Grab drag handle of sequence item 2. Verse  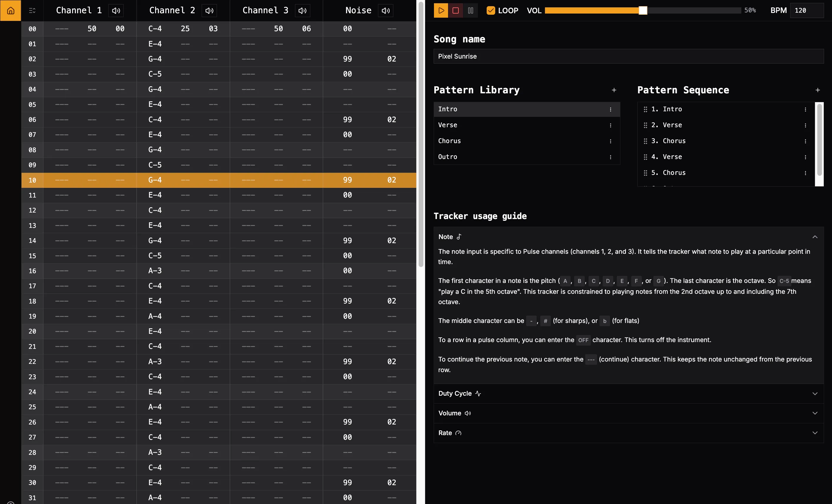[x=645, y=125]
